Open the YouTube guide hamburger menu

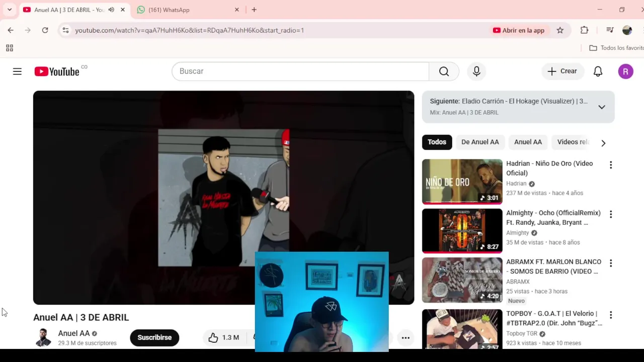coord(17,71)
